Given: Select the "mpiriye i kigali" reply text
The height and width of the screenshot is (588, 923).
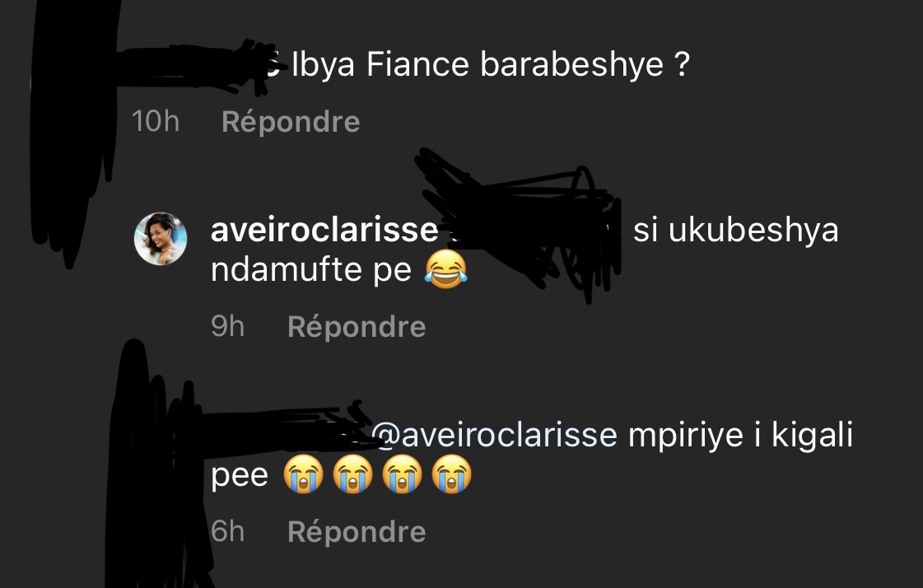Looking at the screenshot, I should pyautogui.click(x=740, y=436).
